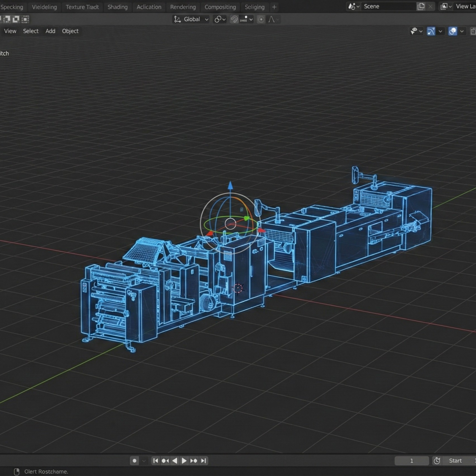This screenshot has width=476, height=476.
Task: Expand the pivot point dropdown
Action: [x=220, y=19]
